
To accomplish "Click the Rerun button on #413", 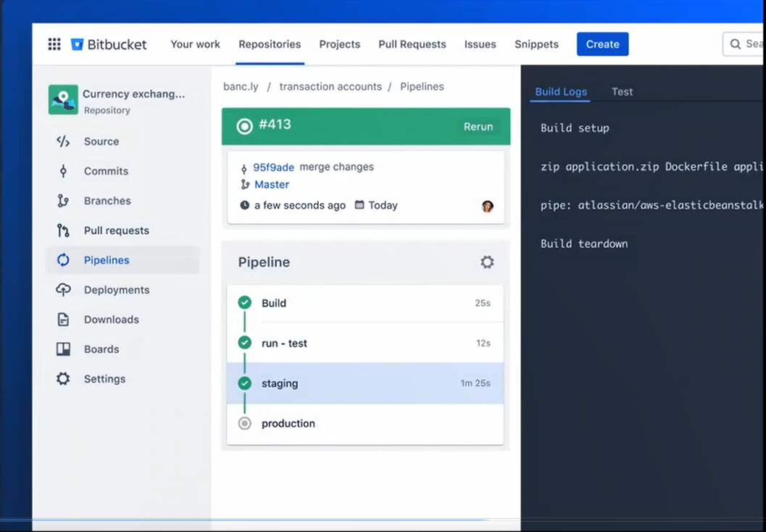I will click(x=478, y=127).
